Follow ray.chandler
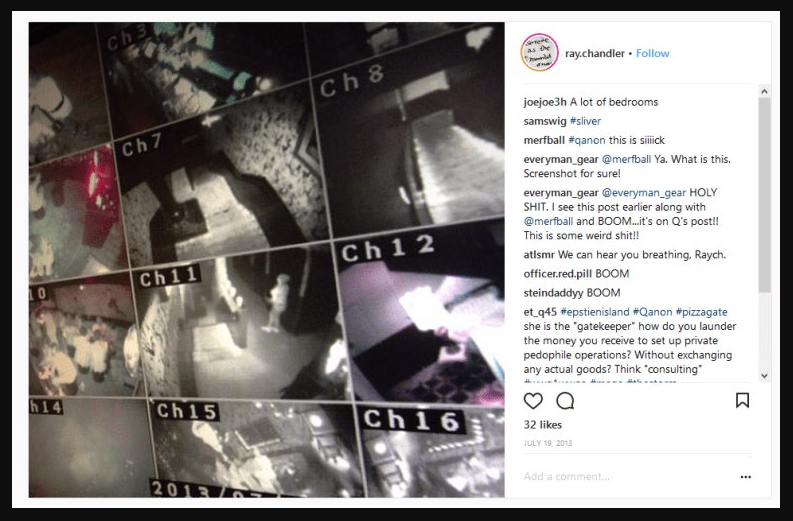The height and width of the screenshot is (521, 793). point(652,53)
